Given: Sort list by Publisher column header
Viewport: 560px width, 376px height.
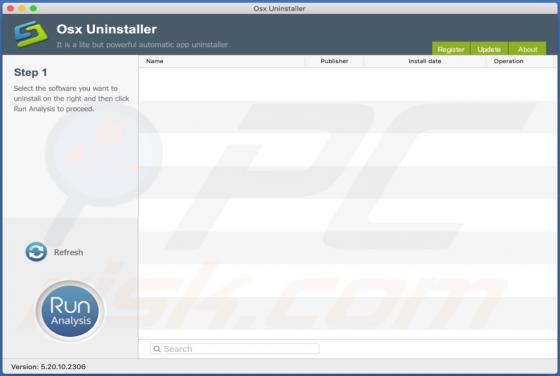Looking at the screenshot, I should [334, 61].
